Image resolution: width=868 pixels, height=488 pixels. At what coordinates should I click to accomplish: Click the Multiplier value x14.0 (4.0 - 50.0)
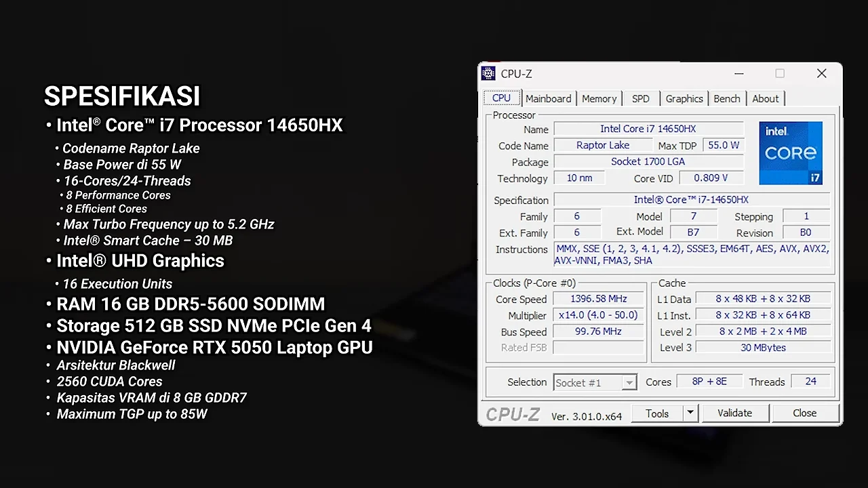[599, 315]
